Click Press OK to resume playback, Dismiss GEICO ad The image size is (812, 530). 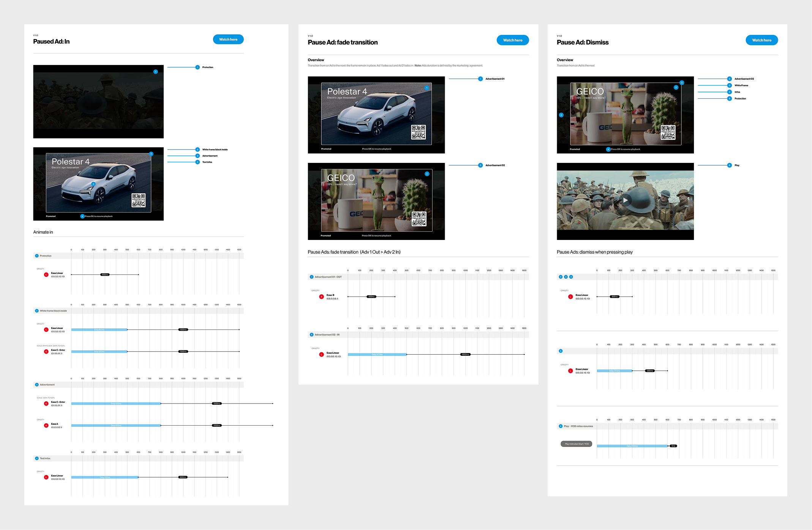coord(626,149)
